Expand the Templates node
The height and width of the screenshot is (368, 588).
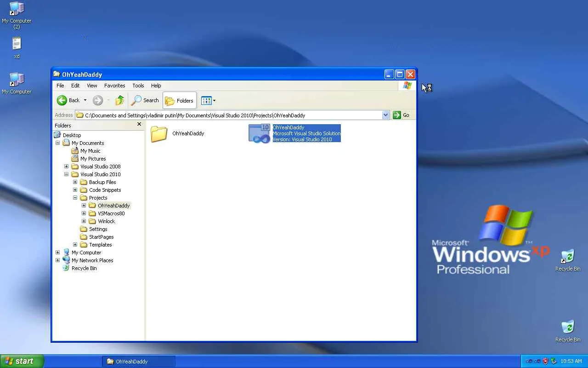pos(75,245)
